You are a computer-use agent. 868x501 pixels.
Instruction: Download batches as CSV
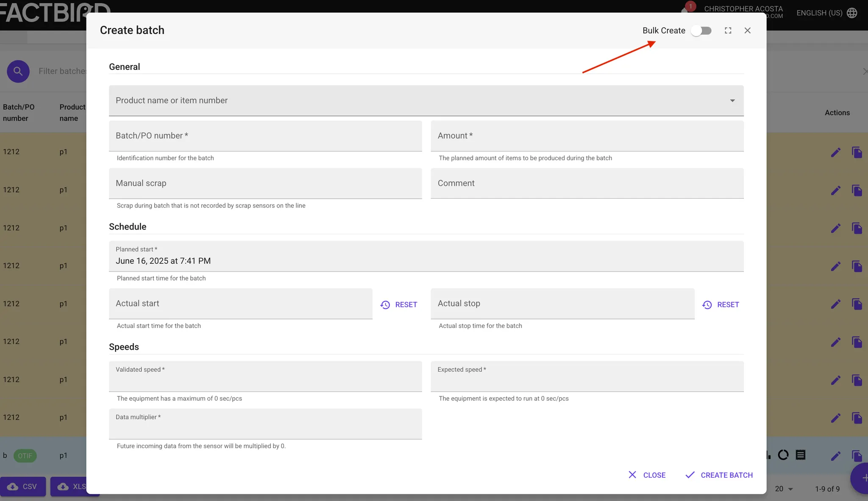(x=23, y=487)
